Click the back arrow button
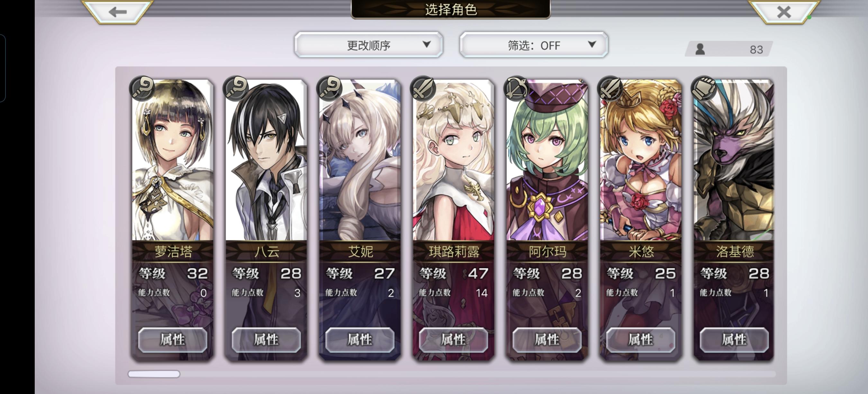The width and height of the screenshot is (868, 394). 118,12
